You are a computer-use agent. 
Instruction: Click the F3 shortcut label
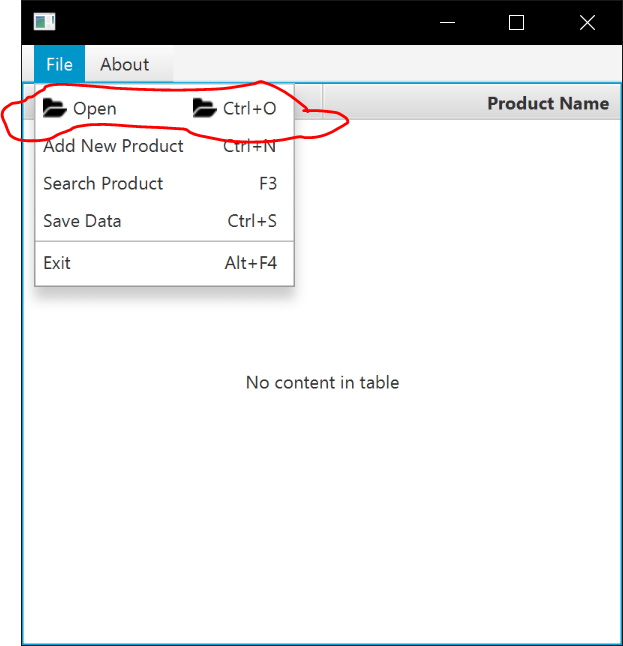(267, 184)
